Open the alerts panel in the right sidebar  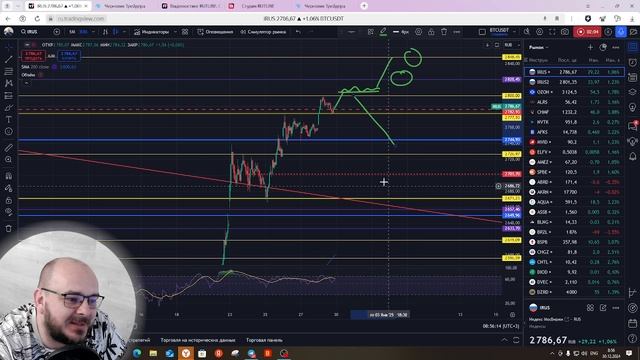click(x=633, y=62)
